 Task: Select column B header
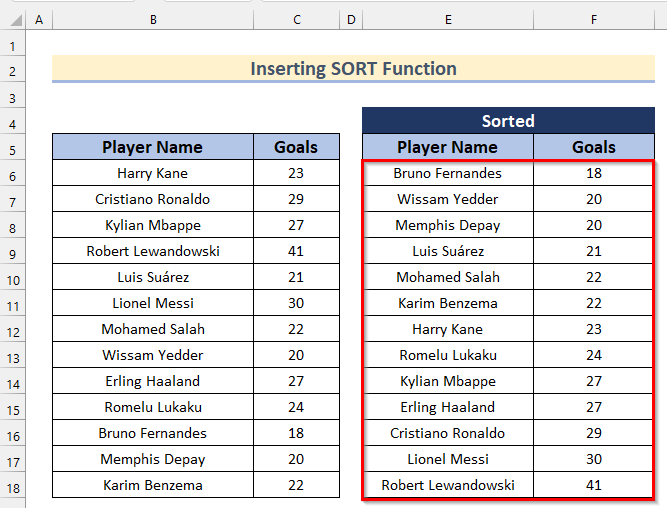152,20
